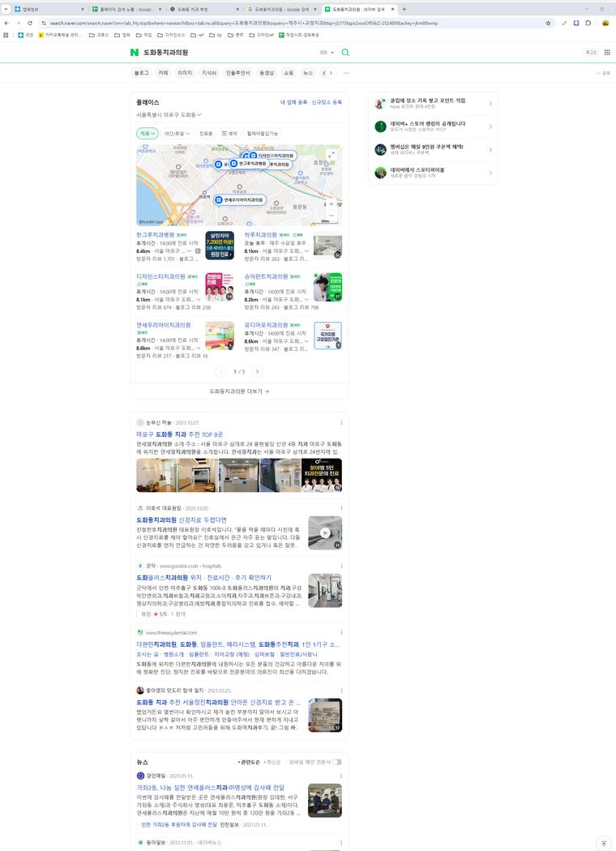The width and height of the screenshot is (616, 851).
Task: Open the 도화플러스치과의원 굿닥 result
Action: coord(203,577)
